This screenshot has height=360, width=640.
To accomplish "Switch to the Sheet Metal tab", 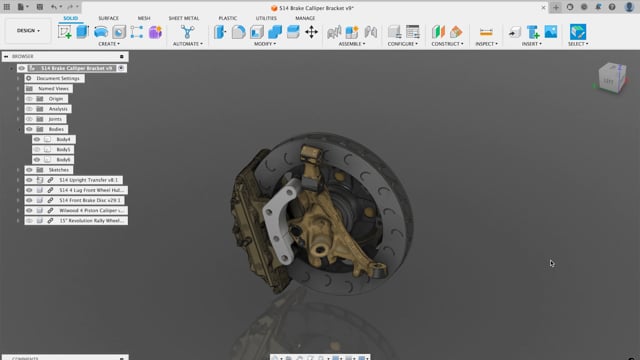I will pos(184,18).
